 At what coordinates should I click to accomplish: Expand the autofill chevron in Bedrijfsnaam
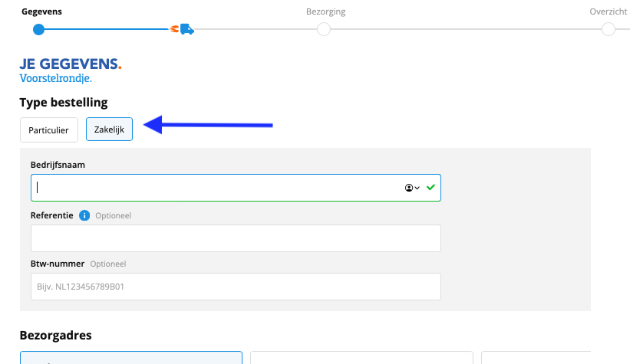(x=417, y=188)
